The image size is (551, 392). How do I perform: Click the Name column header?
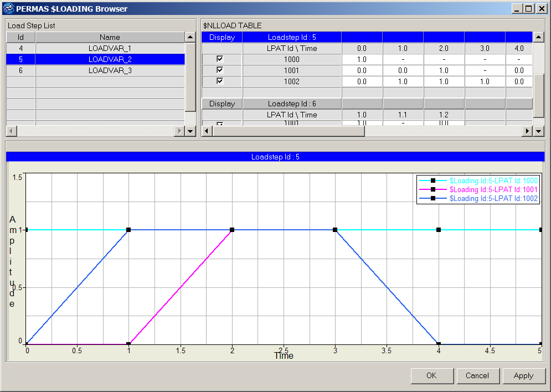point(110,37)
